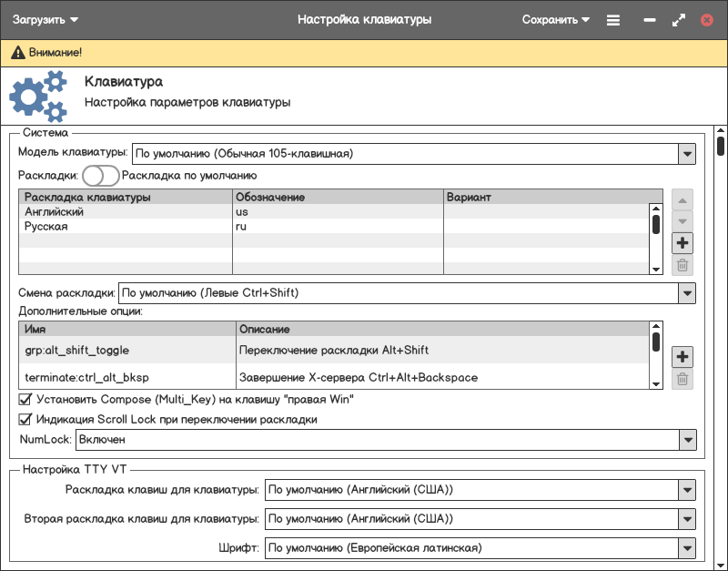Open the hamburger menu in the title bar
Viewport: 728px width, 571px height.
pos(613,19)
